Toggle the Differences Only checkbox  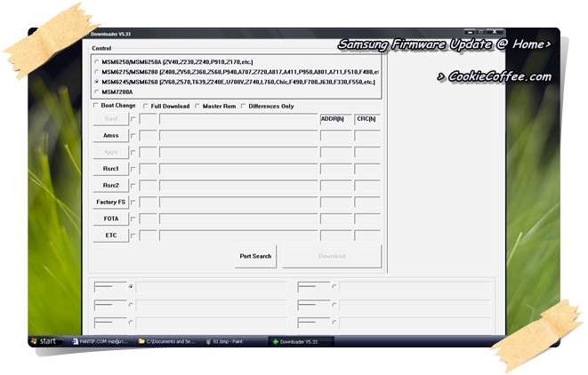pos(244,106)
